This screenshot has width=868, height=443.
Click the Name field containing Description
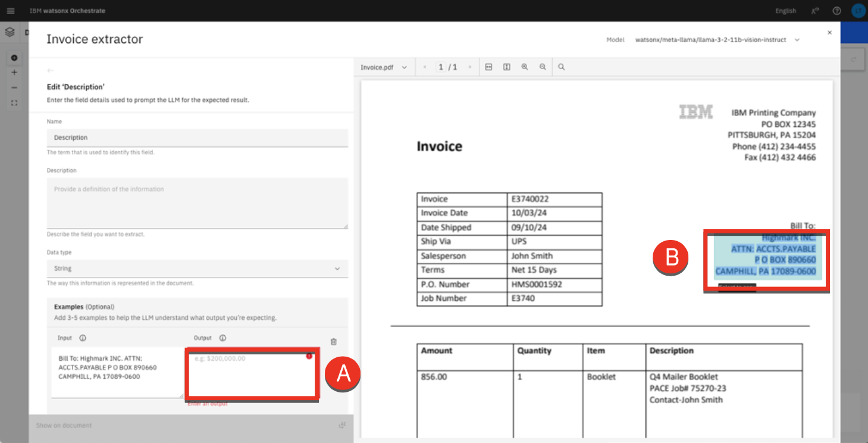197,138
